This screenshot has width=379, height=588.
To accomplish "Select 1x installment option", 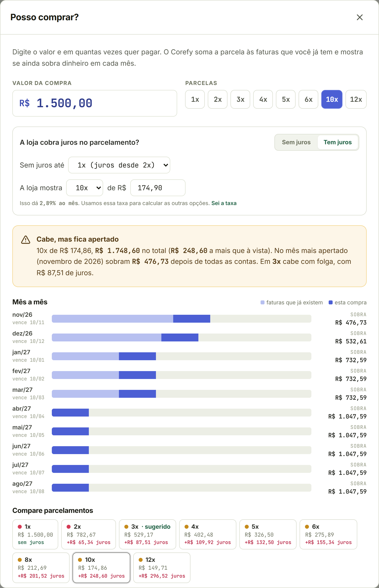I will [x=195, y=99].
